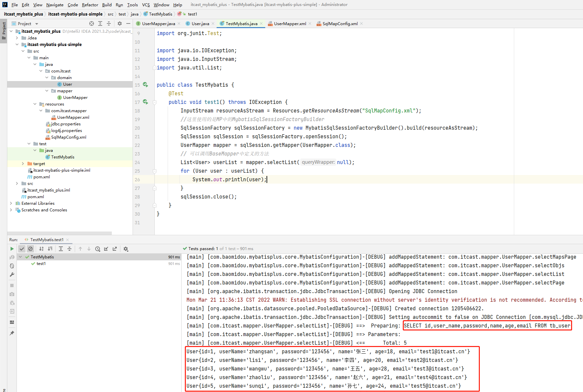The height and width of the screenshot is (392, 583).
Task: Open the VCS menu
Action: 146,5
